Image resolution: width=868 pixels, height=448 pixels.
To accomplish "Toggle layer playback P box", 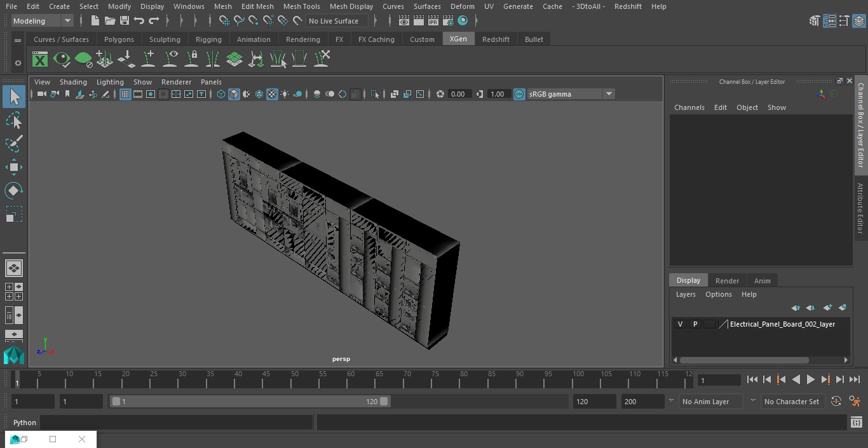I will (x=695, y=324).
